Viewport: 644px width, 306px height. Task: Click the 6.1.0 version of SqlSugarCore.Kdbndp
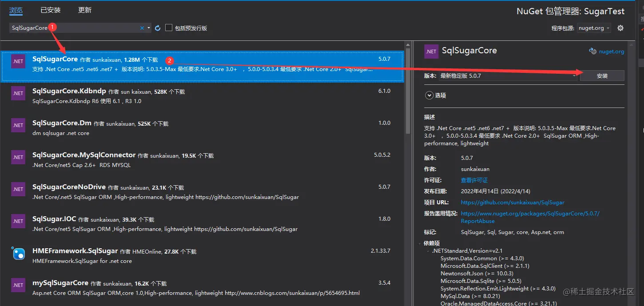(384, 91)
